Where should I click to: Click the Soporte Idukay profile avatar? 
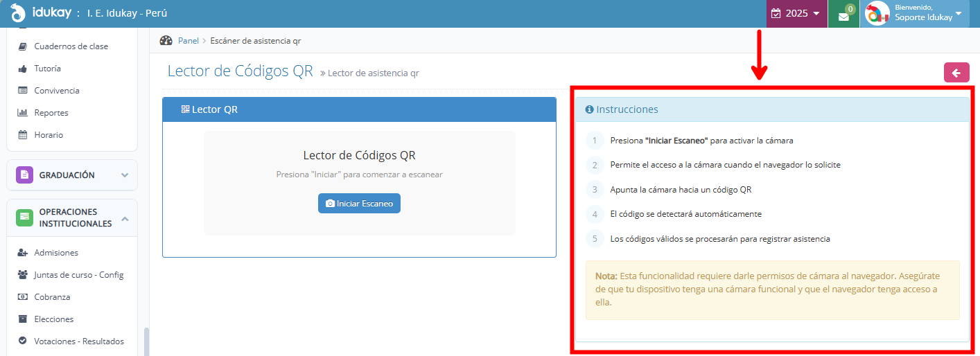pos(877,13)
